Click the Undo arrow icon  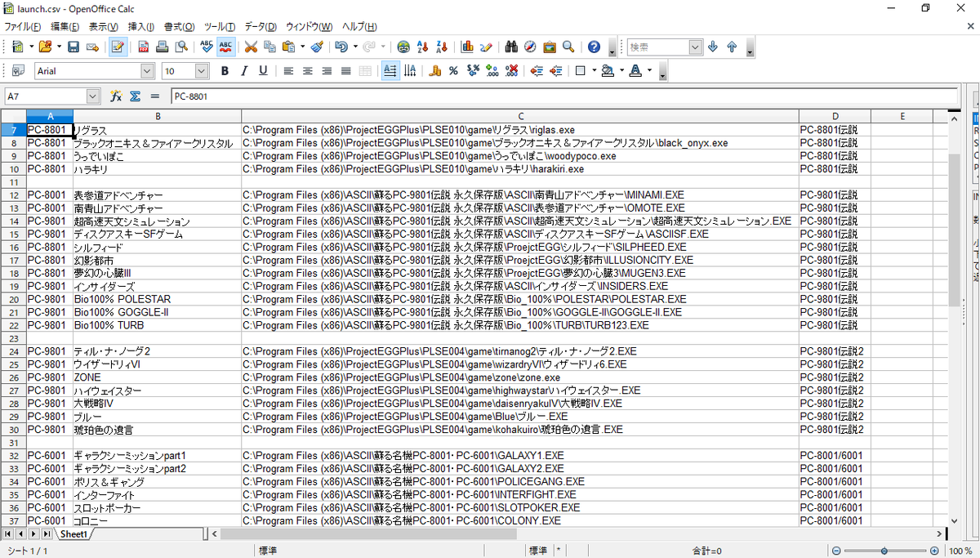(341, 47)
